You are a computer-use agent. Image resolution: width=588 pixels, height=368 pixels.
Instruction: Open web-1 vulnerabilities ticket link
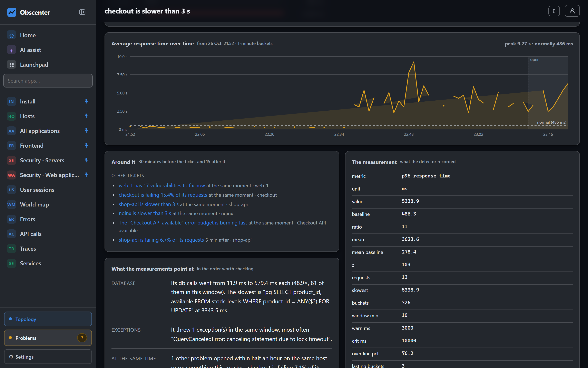click(162, 185)
